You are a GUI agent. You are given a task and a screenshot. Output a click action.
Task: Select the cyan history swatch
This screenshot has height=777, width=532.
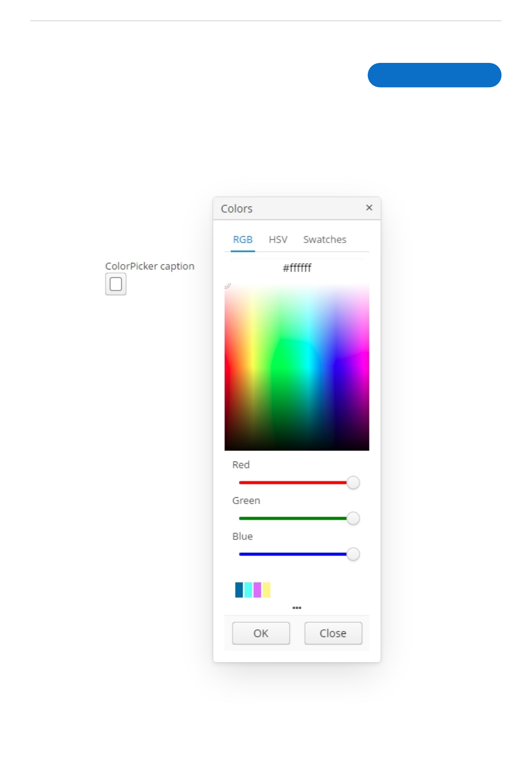click(x=248, y=590)
